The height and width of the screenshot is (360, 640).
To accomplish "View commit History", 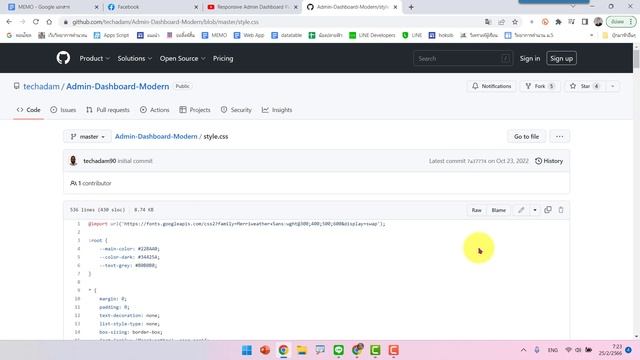I will click(x=549, y=161).
